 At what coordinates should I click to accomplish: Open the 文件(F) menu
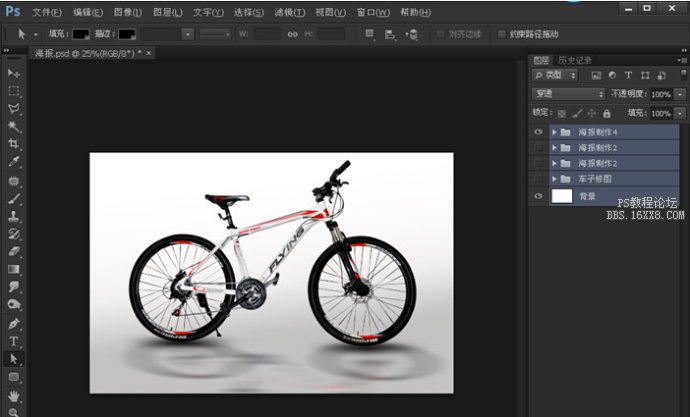47,12
